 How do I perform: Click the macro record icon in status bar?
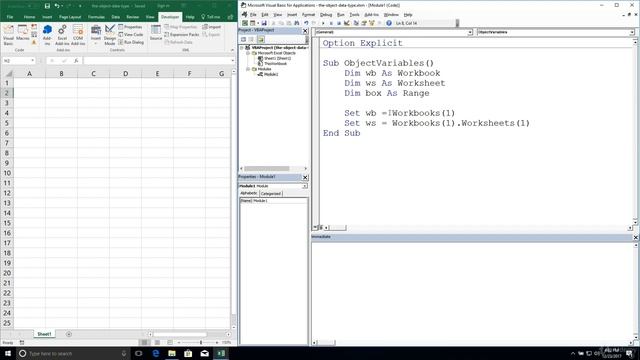[22, 342]
